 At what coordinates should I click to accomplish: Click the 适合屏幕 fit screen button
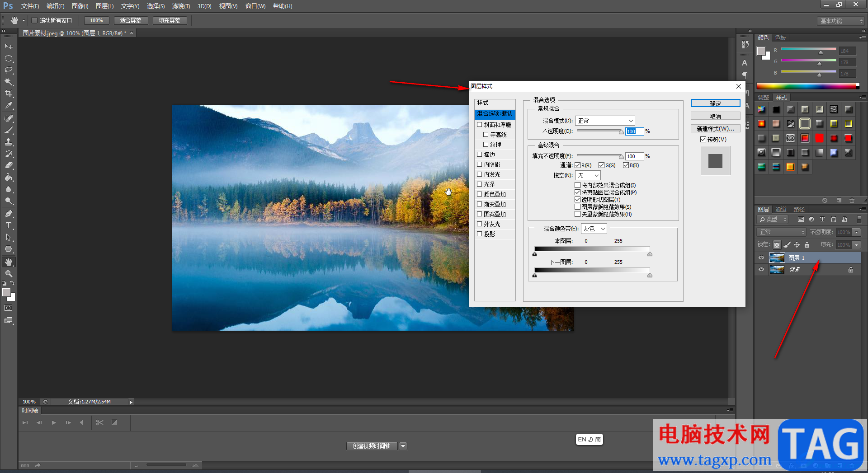131,20
